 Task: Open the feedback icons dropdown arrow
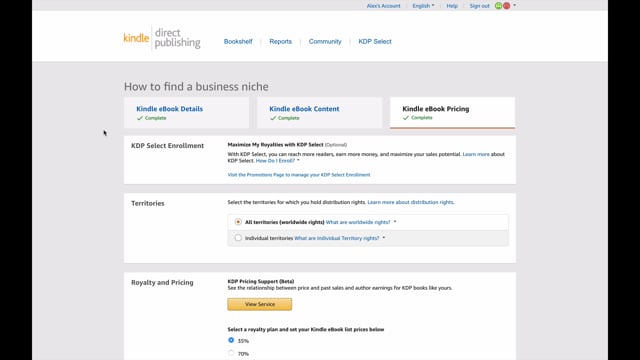coord(514,5)
